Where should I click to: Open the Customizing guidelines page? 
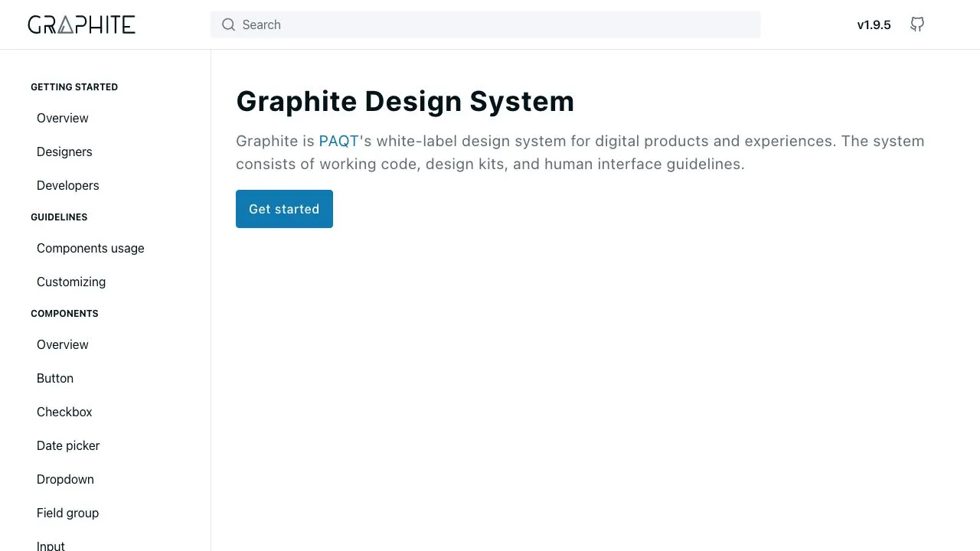coord(71,282)
